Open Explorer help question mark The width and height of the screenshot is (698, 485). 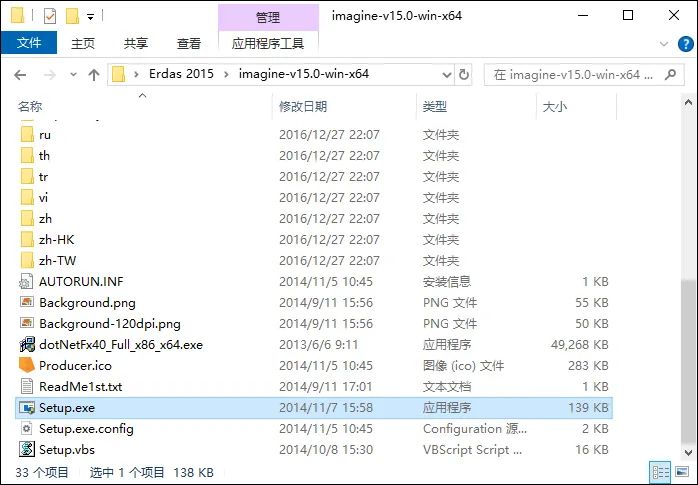click(x=686, y=44)
